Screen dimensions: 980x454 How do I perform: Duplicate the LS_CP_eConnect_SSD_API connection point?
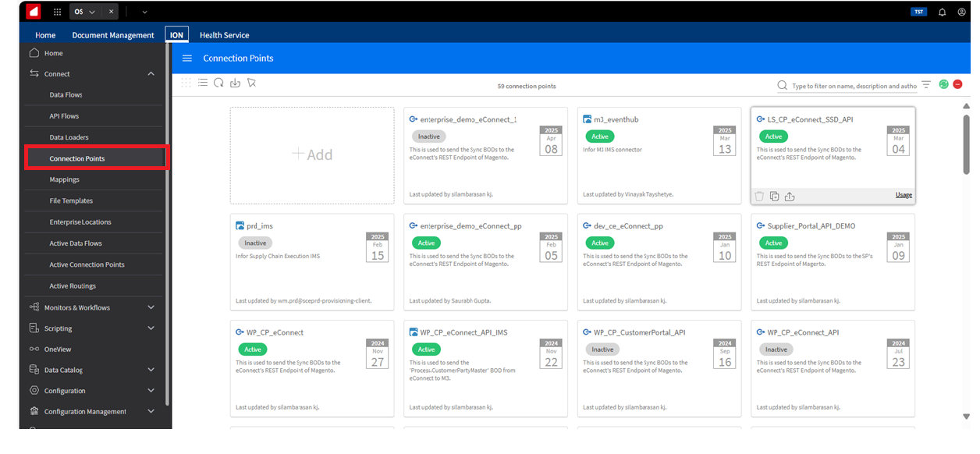pyautogui.click(x=774, y=197)
